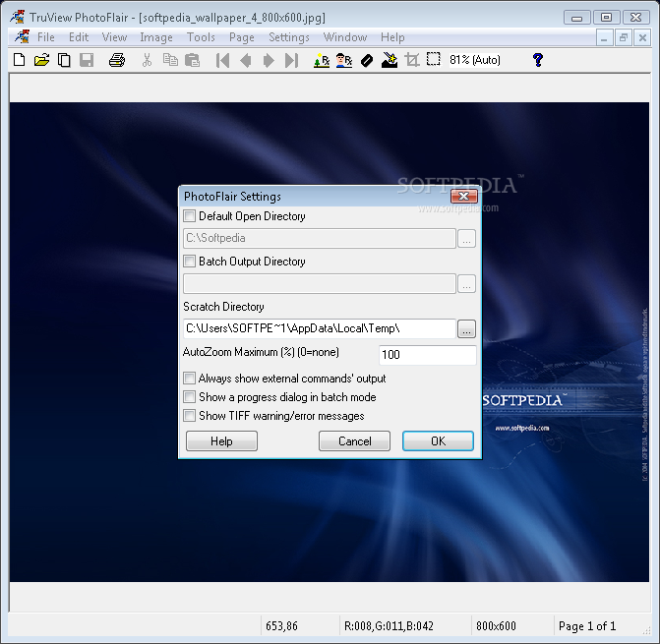Viewport: 660px width, 644px height.
Task: Go to the previous page arrow
Action: coord(246,60)
